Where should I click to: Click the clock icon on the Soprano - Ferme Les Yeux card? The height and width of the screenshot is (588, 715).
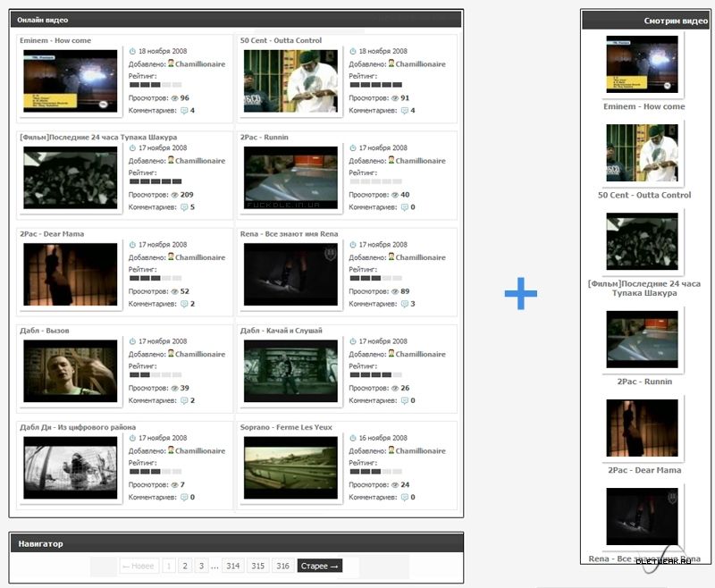352,438
